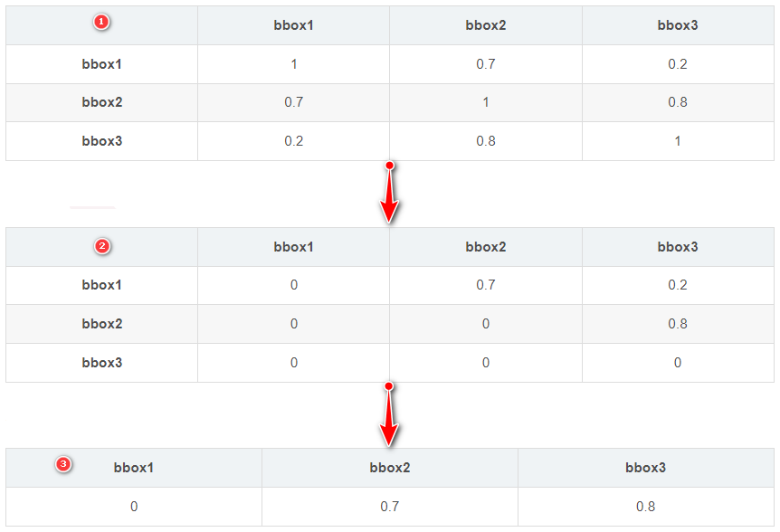Image resolution: width=780 pixels, height=532 pixels.
Task: Select the bbox1 column header in the second table
Action: click(x=294, y=247)
